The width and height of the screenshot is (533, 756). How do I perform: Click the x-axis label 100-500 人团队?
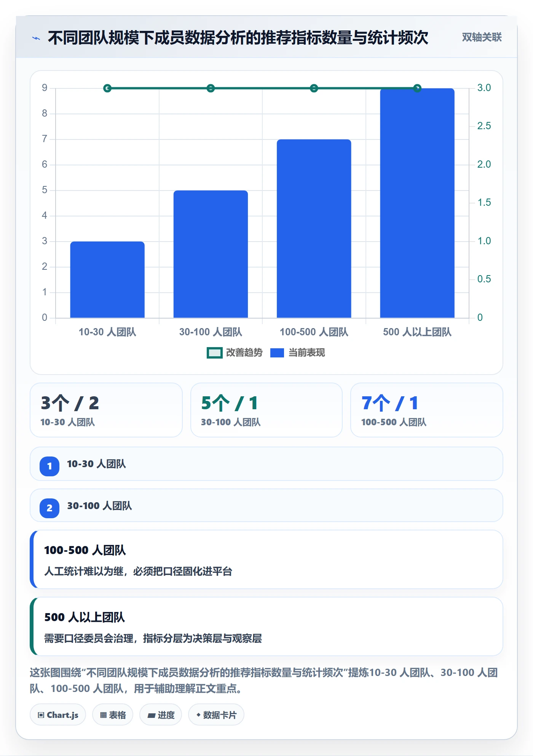coord(314,332)
